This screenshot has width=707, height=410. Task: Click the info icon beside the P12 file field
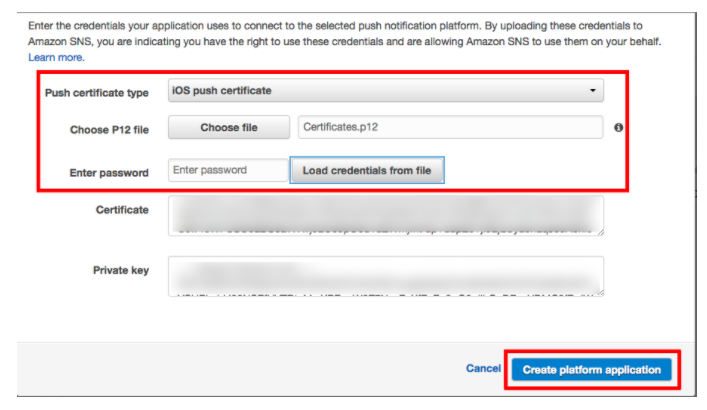tap(619, 128)
